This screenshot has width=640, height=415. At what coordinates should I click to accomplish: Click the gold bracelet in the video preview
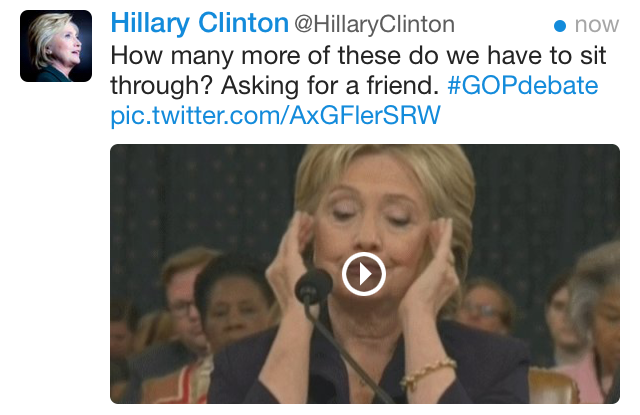point(427,372)
